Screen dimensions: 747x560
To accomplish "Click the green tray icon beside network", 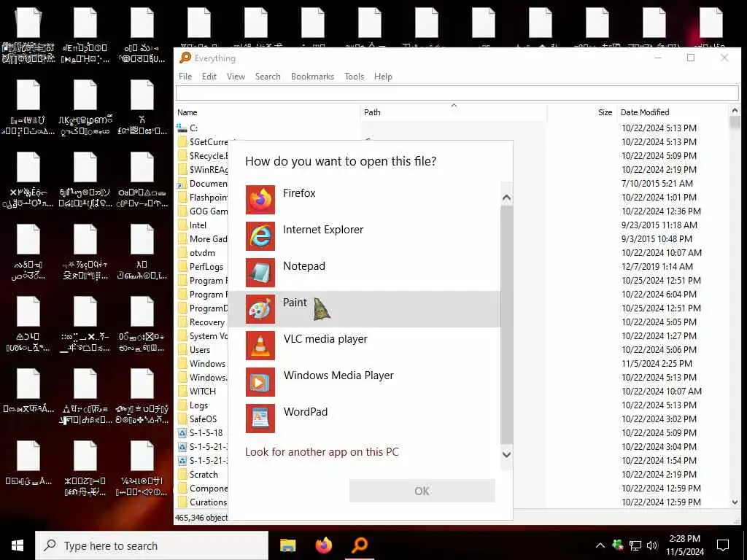I will [618, 545].
